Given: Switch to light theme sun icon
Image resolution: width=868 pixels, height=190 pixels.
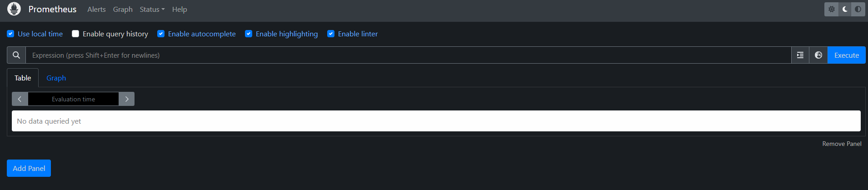Looking at the screenshot, I should coord(832,9).
